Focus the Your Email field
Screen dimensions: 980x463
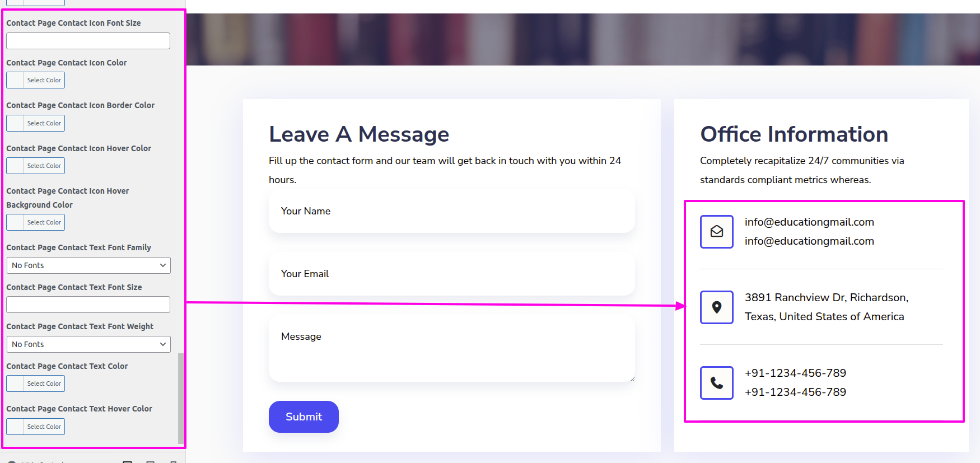pos(451,274)
